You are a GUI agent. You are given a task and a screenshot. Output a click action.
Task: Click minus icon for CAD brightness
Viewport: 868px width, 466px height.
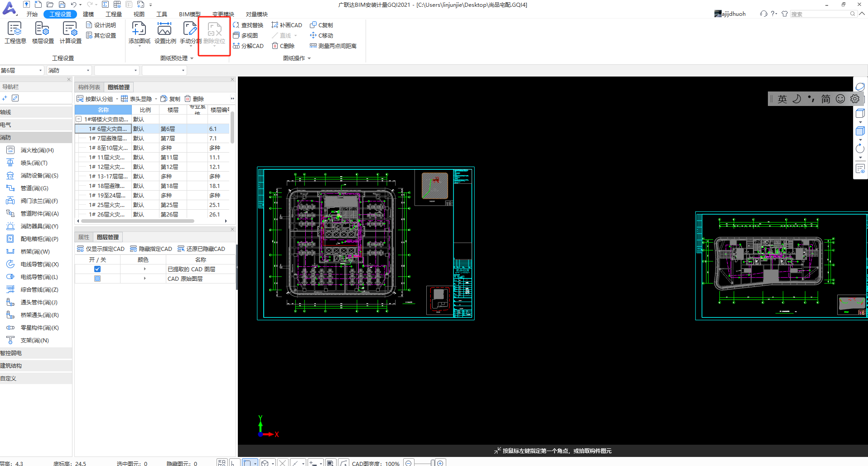click(x=408, y=463)
